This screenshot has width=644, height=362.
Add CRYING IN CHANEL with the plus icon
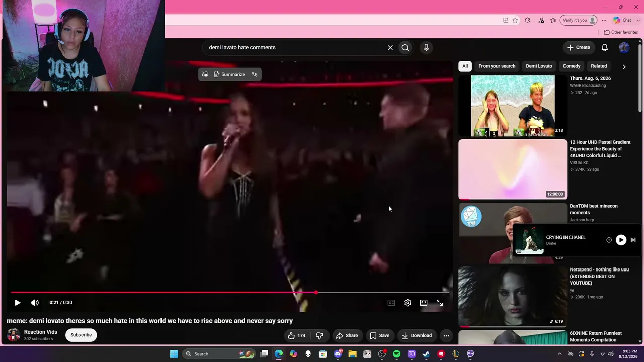coord(609,240)
